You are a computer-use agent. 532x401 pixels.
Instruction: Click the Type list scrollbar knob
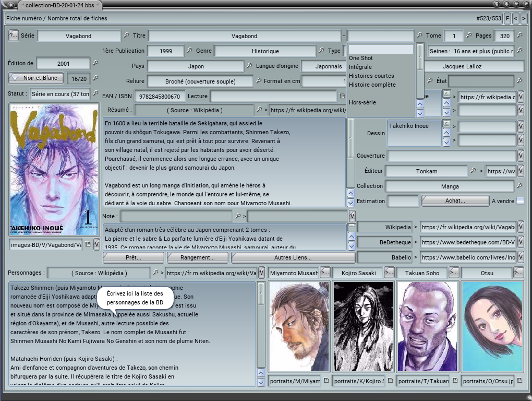(x=420, y=57)
